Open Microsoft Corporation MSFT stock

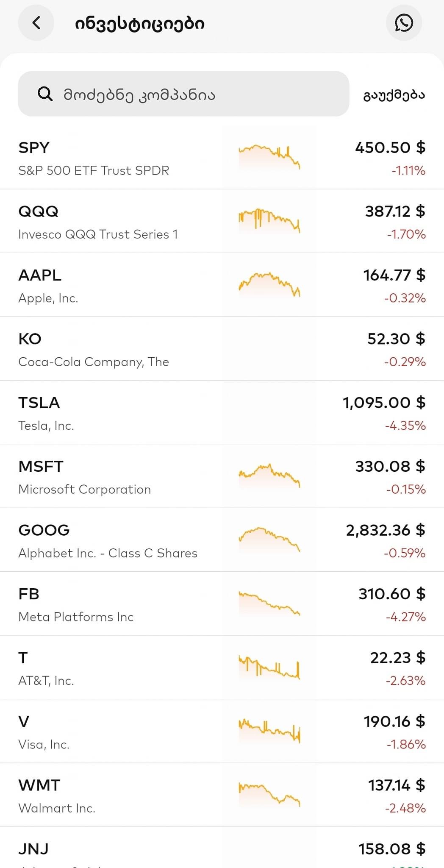click(x=106, y=477)
